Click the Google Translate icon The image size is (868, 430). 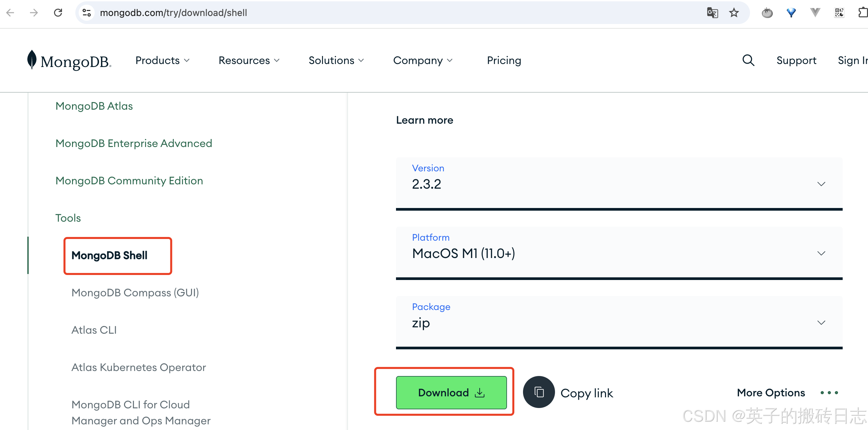(x=712, y=13)
